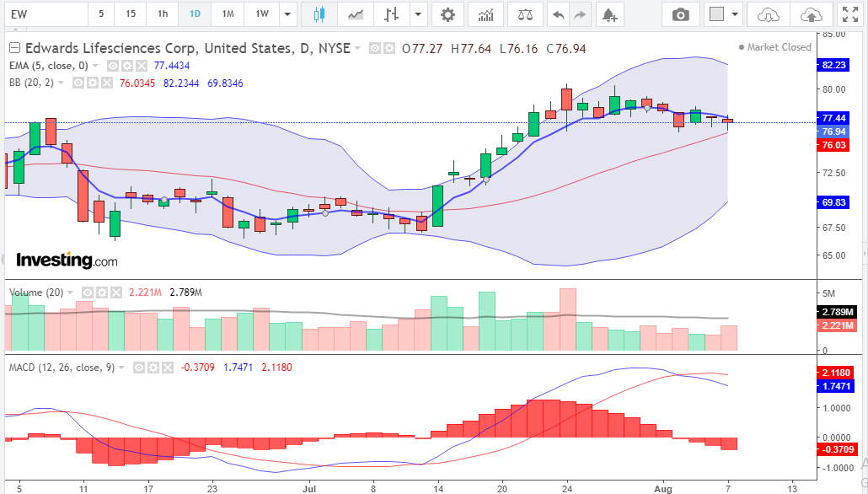Image resolution: width=868 pixels, height=494 pixels.
Task: Remove the BB indicator
Action: point(107,83)
